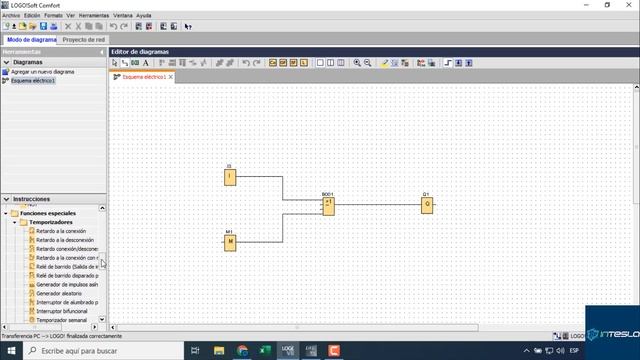Select the Q1 output block

(x=427, y=205)
